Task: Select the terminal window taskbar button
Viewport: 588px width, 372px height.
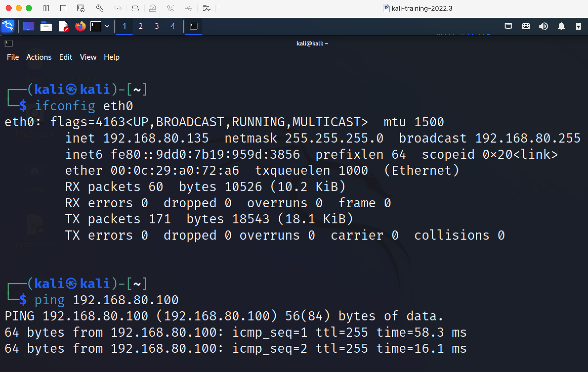Action: [194, 26]
